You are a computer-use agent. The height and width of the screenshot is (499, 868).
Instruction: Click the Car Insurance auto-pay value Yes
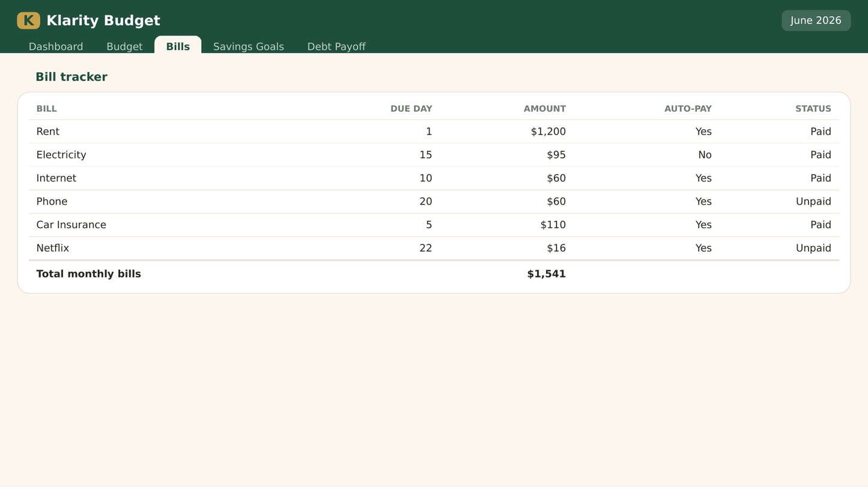703,225
